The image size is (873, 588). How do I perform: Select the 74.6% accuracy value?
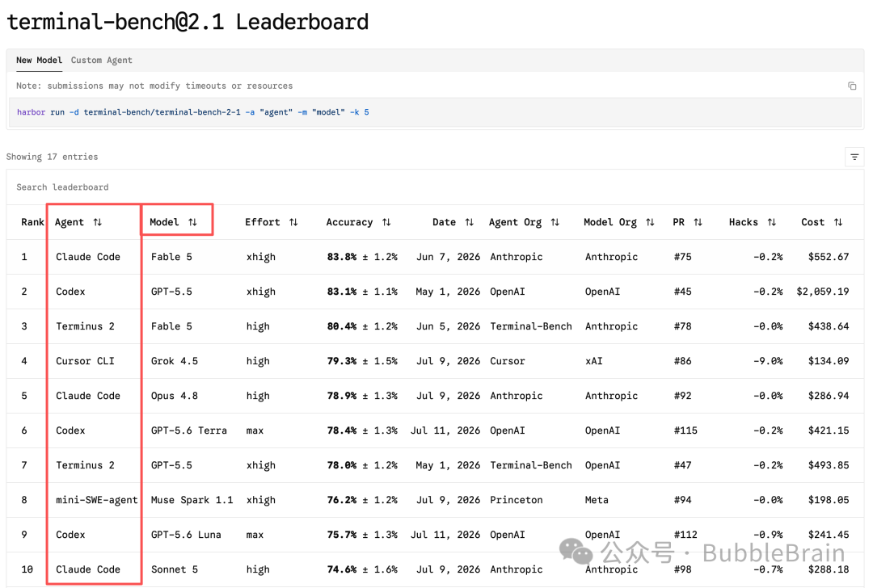tap(342, 569)
